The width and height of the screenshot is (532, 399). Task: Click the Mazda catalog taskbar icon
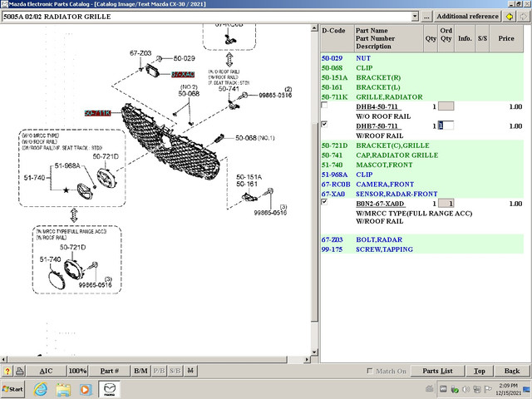[109, 390]
